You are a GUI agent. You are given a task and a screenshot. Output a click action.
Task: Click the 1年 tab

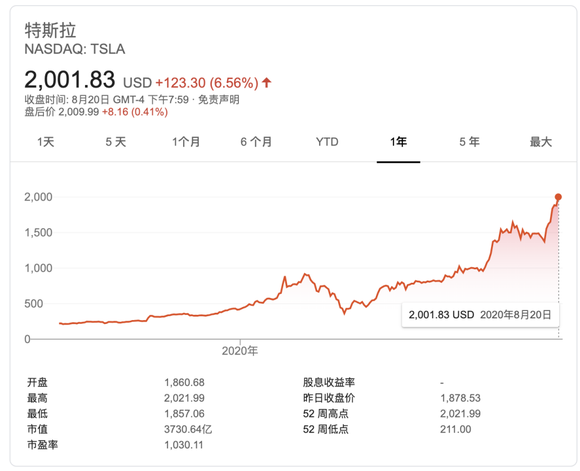[x=398, y=142]
